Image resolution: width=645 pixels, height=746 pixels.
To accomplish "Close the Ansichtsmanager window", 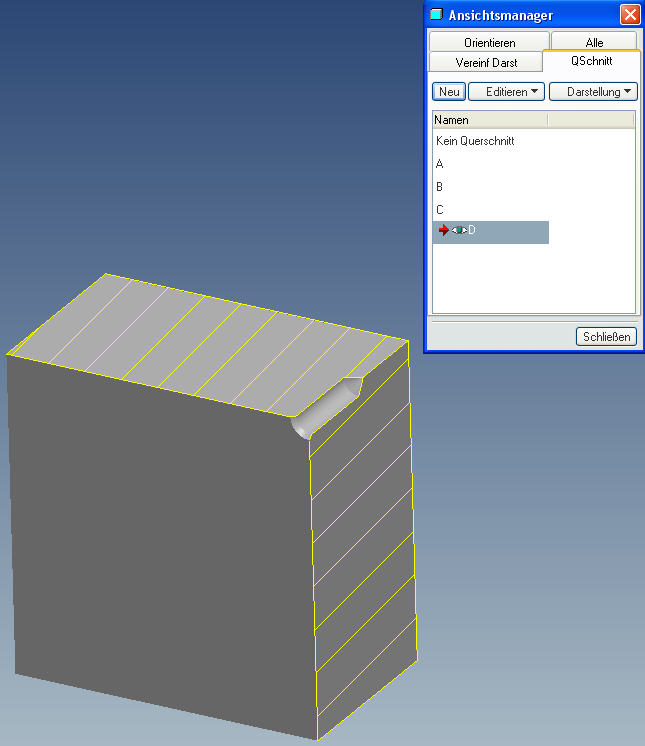I will click(630, 15).
